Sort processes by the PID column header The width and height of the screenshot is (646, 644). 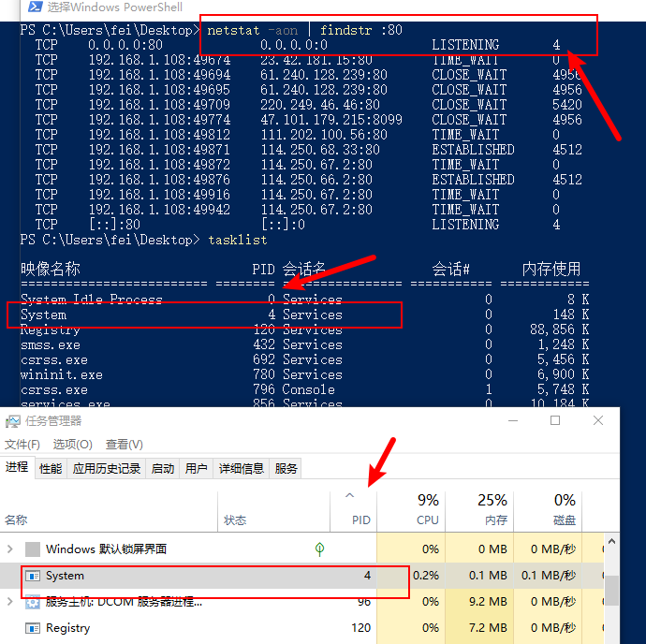click(353, 511)
